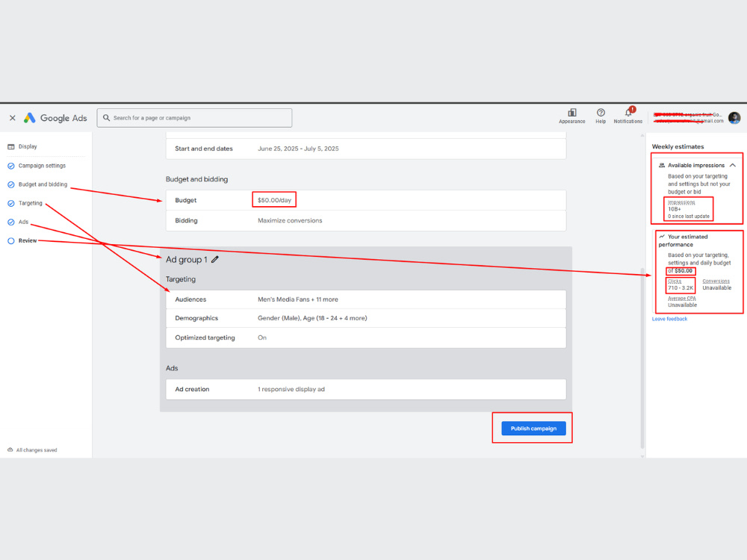The image size is (747, 560).
Task: Click the Clicks 710 - 3.2K estimate
Action: [x=681, y=284]
